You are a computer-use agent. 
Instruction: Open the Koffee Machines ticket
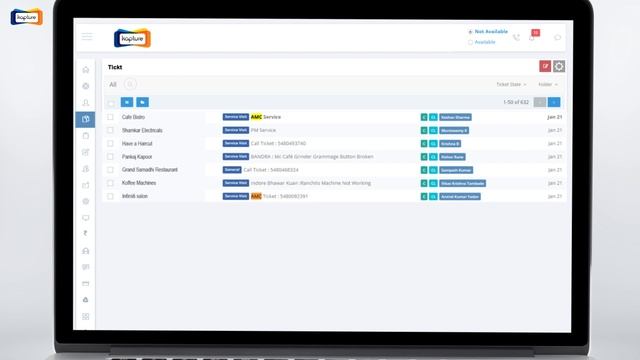tap(139, 183)
